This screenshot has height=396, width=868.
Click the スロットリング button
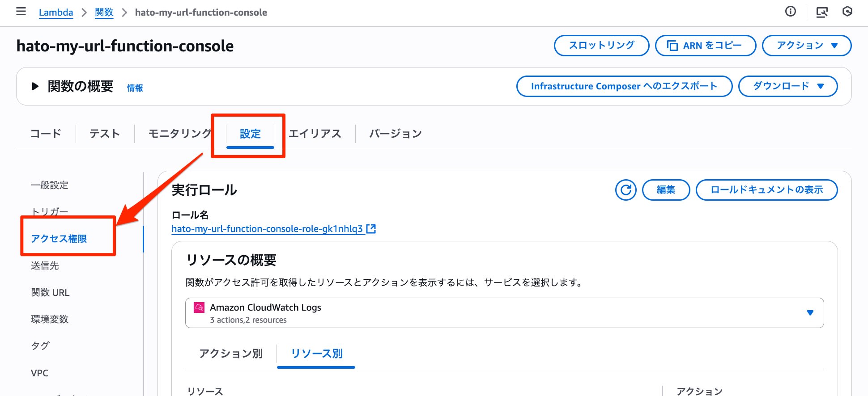pyautogui.click(x=601, y=46)
